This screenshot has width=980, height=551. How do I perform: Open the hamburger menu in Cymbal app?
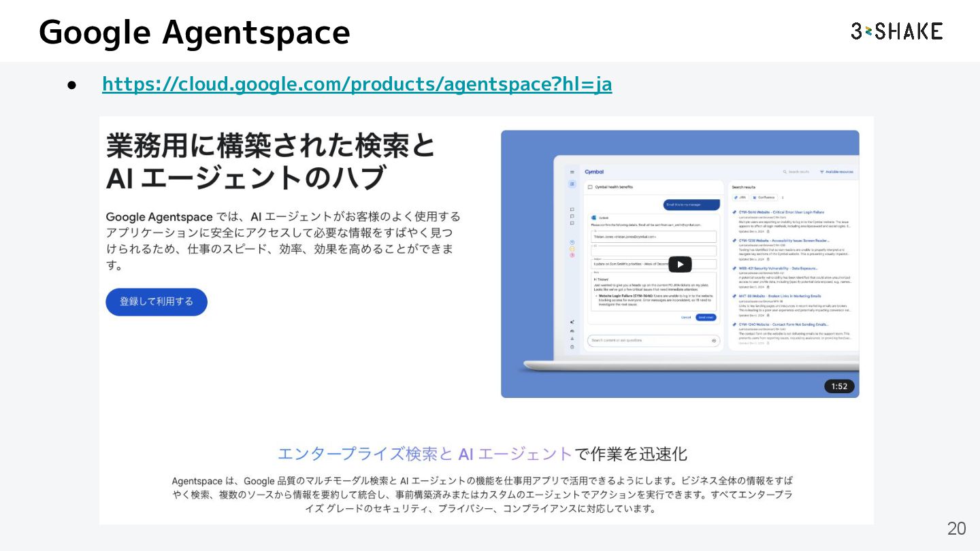(572, 172)
